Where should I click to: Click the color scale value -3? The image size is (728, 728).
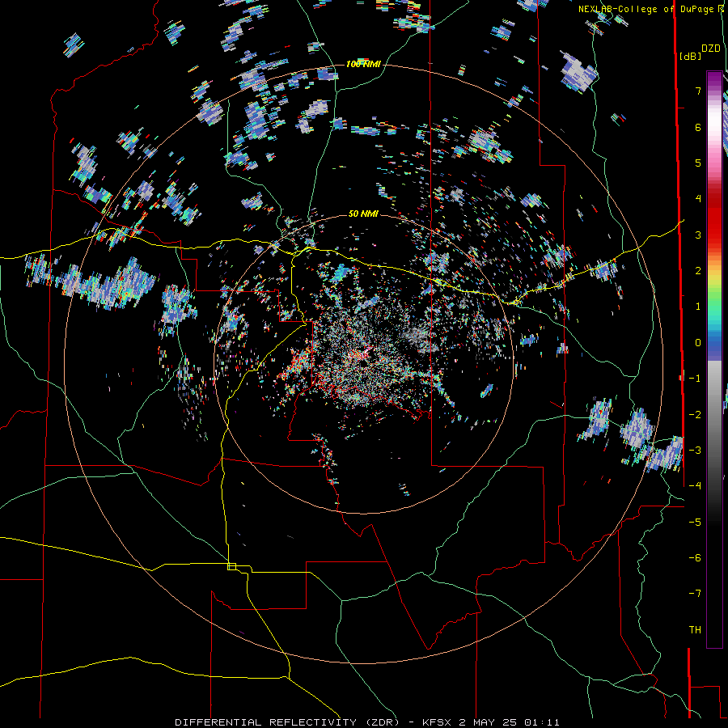pos(695,451)
